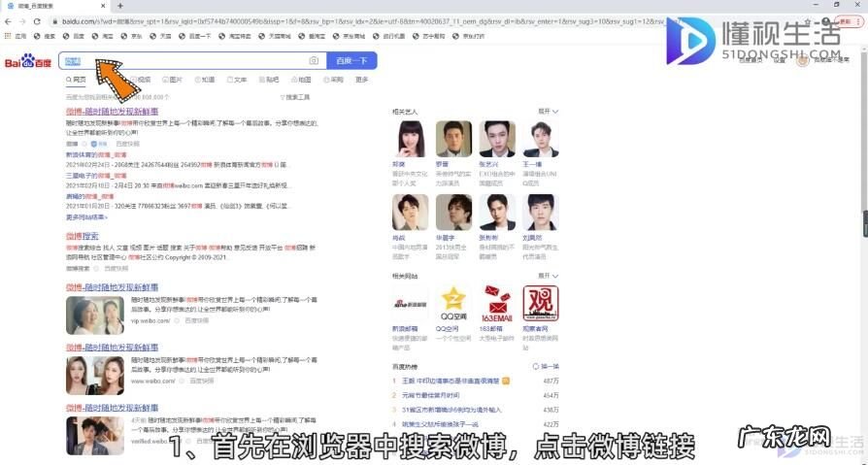Click the 张彬彬 name link
Screen dimensions: 868x465
(488, 238)
